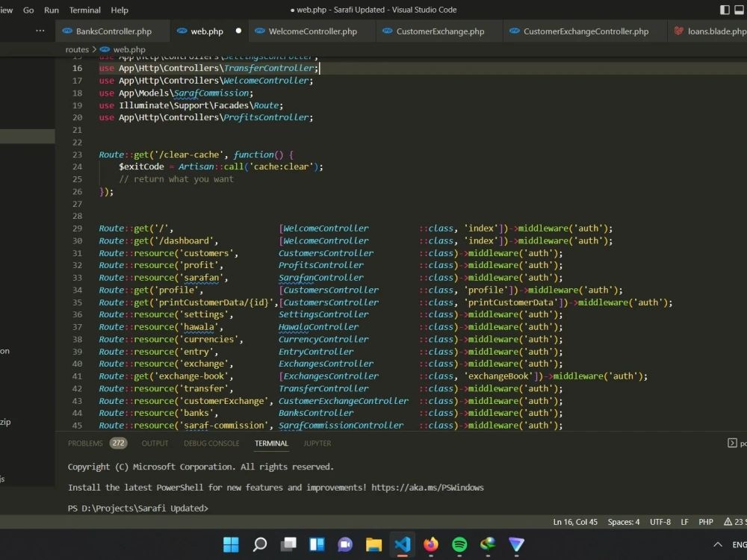The width and height of the screenshot is (747, 560).
Task: Open the Run menu
Action: tap(51, 10)
